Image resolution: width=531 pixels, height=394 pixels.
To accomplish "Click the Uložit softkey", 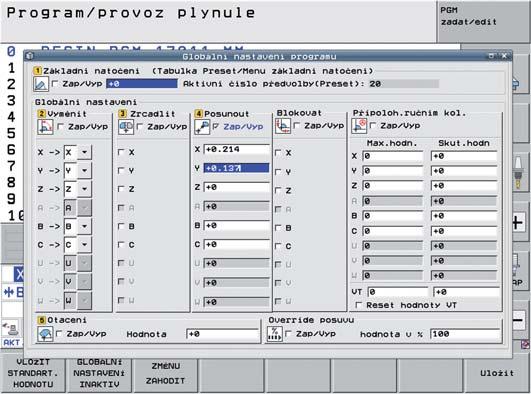I will point(497,373).
